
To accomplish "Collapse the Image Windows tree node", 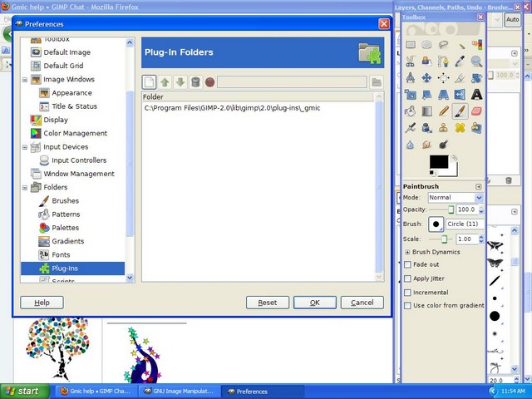I will coord(25,80).
